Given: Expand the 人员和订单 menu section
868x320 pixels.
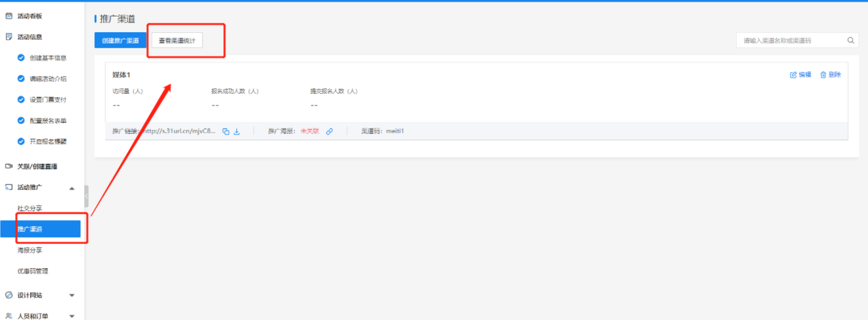Looking at the screenshot, I should [72, 316].
